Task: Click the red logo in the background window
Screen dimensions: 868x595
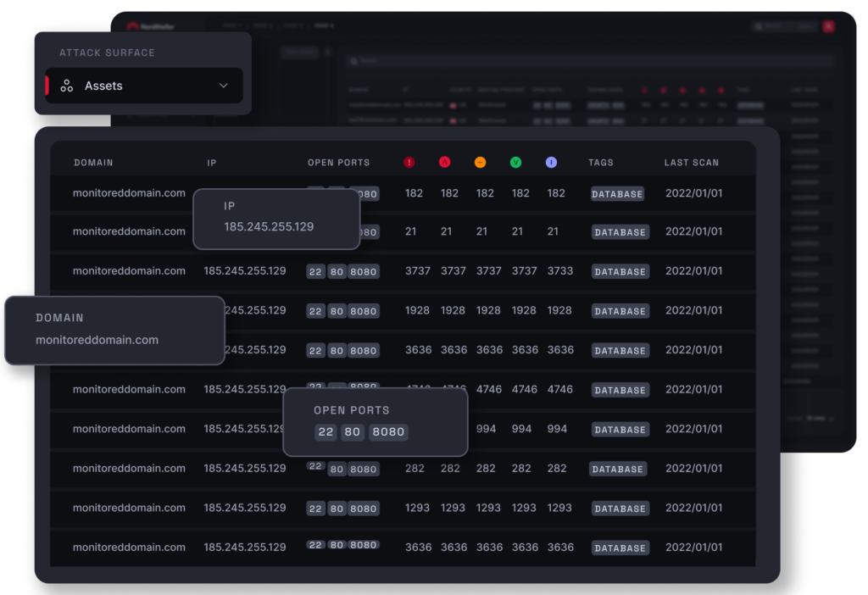Action: (132, 26)
